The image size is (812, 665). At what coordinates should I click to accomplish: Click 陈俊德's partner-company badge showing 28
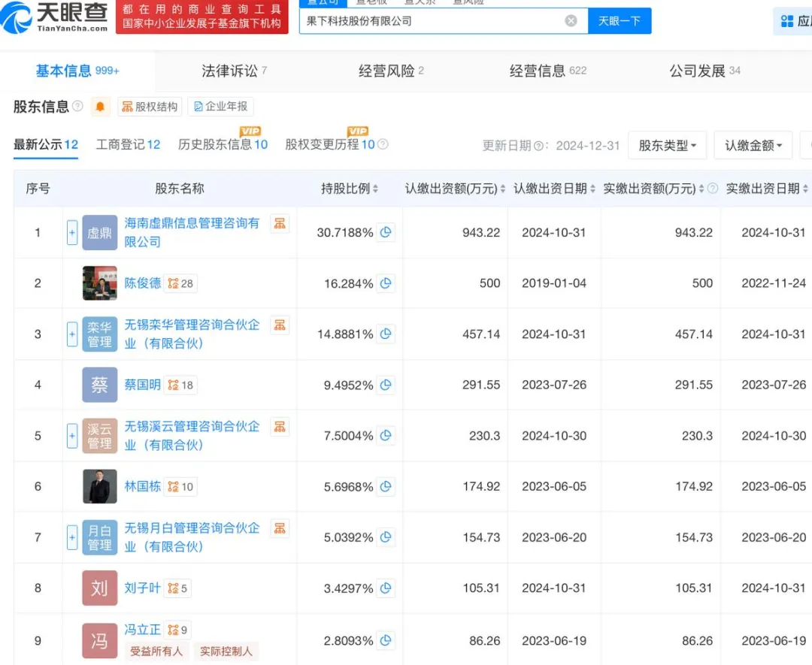pyautogui.click(x=179, y=283)
